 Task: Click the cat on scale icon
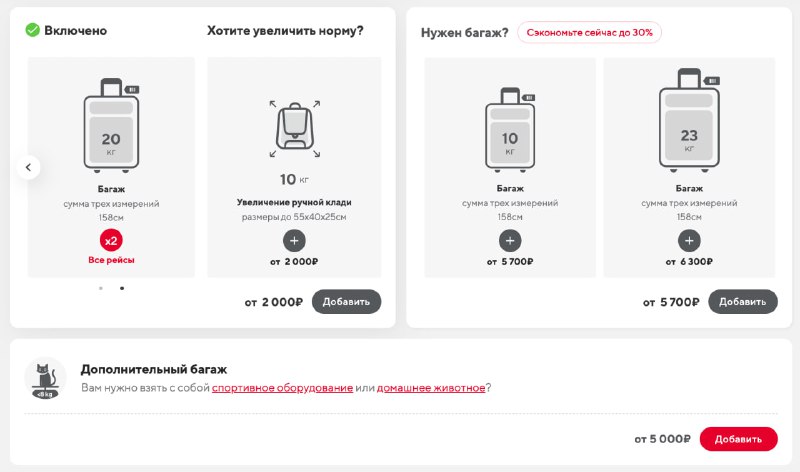(45, 378)
